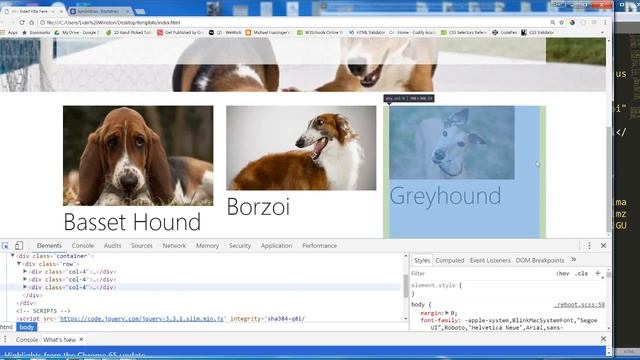Open the _reboot.scss:58 source link
This screenshot has width=640, height=360.
click(x=579, y=304)
